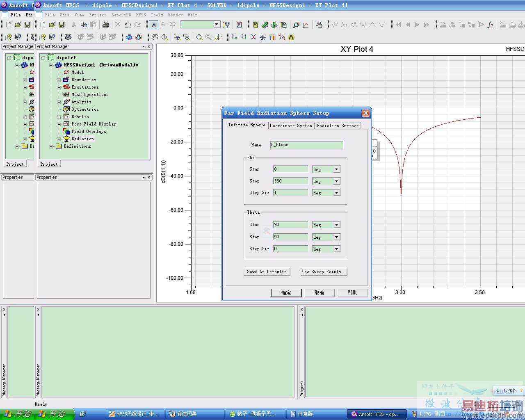The height and width of the screenshot is (420, 525).
Task: Switch to the Coordinate System tab
Action: pyautogui.click(x=291, y=126)
